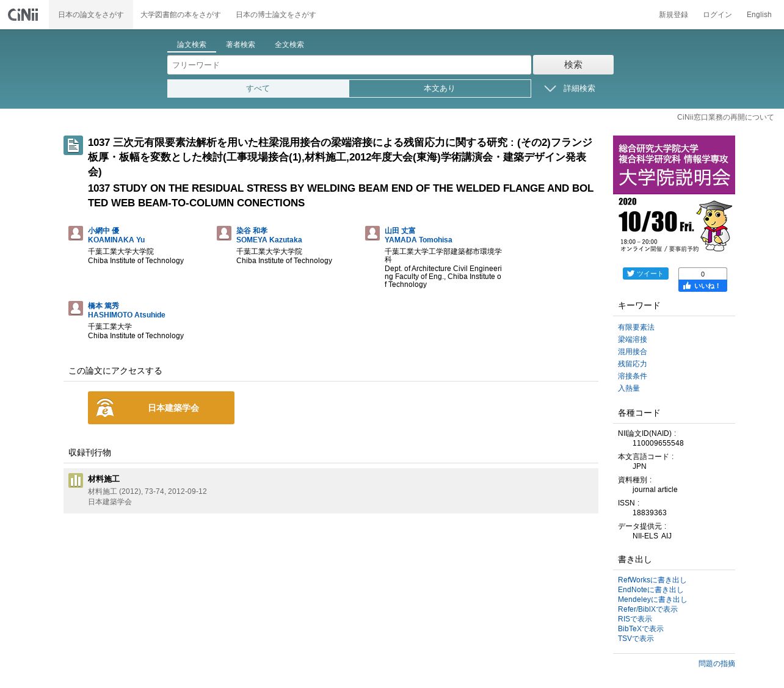Click the NII-ELS AIJ data provider text
784x688 pixels.
652,536
